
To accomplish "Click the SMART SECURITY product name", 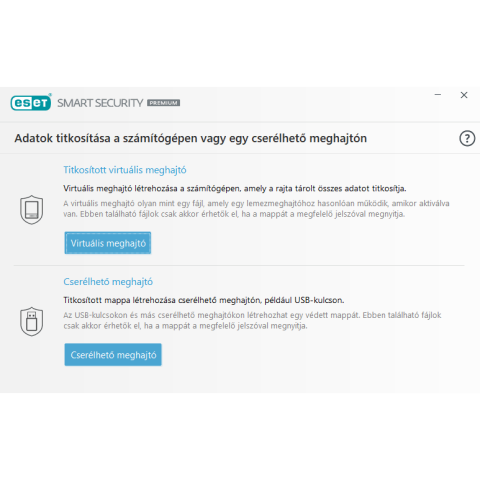I will [100, 103].
